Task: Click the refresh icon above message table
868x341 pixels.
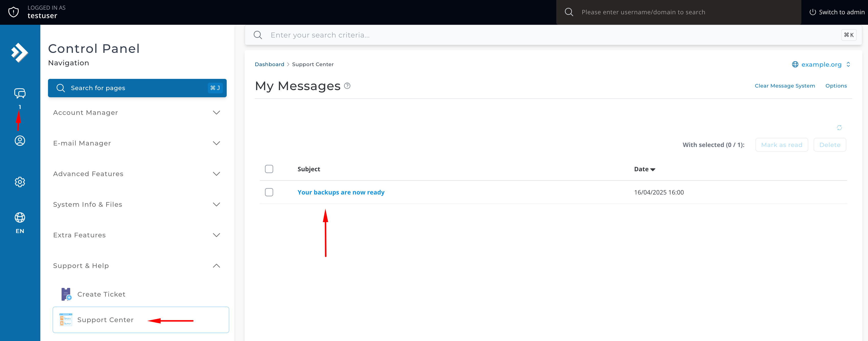Action: click(839, 128)
